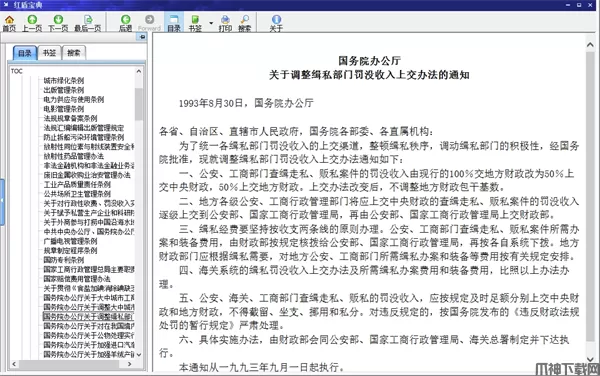The width and height of the screenshot is (600, 376).
Task: Select 公共场所卫生管理条例
Action: 77,194
